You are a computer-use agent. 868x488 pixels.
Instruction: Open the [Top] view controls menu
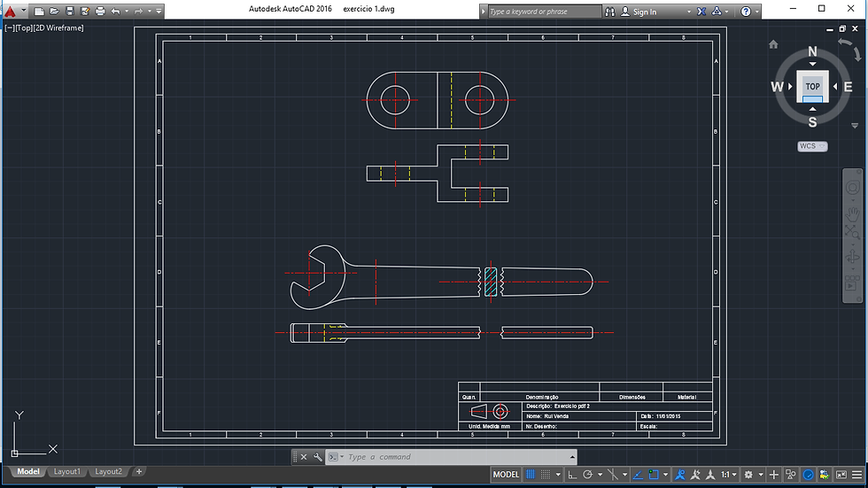pyautogui.click(x=24, y=27)
